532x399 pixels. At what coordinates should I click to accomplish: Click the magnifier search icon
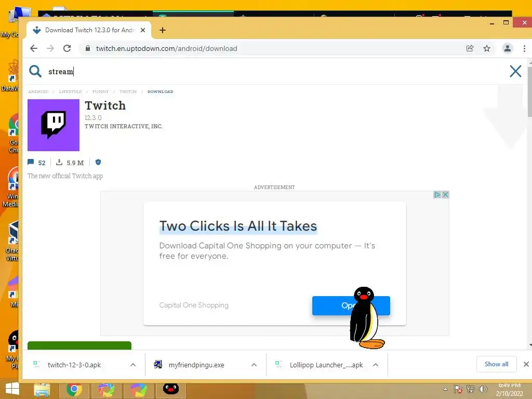click(x=35, y=71)
